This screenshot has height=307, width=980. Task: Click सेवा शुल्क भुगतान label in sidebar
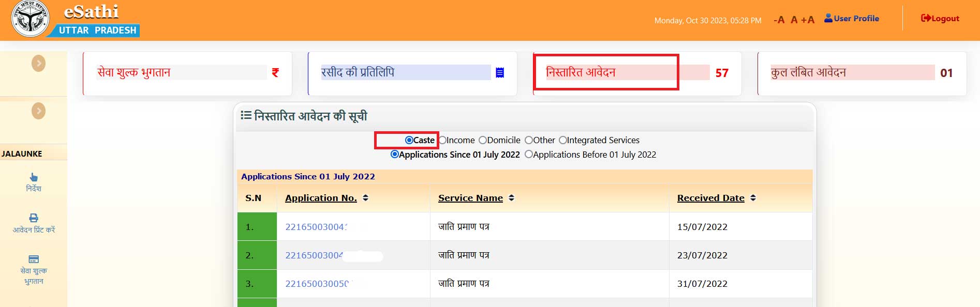(x=34, y=275)
